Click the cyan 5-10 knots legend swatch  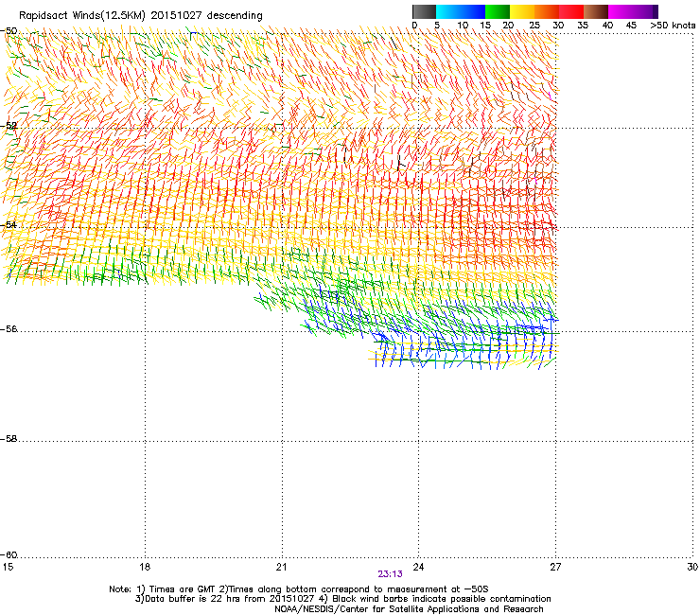[448, 11]
